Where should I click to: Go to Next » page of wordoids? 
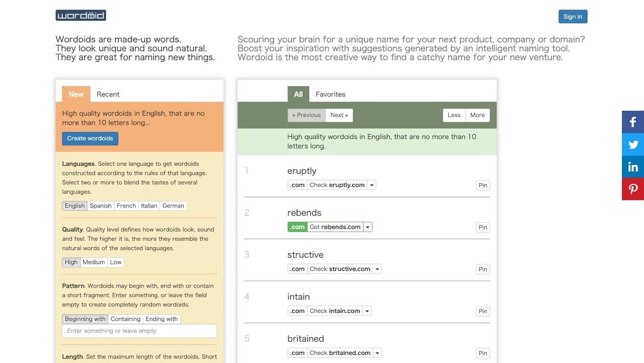(339, 115)
